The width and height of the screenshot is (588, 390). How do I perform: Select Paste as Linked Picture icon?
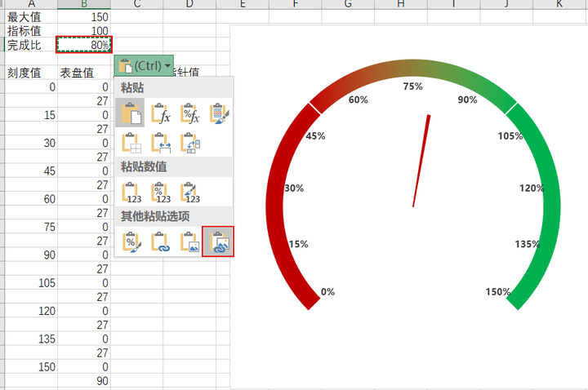click(x=218, y=242)
